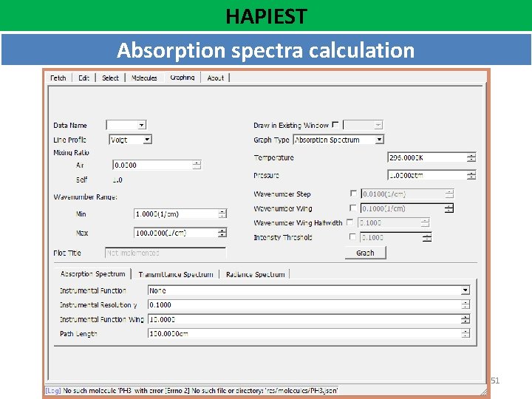Switch to the Edit tab
Image resolution: width=532 pixels, height=399 pixels.
click(x=83, y=78)
